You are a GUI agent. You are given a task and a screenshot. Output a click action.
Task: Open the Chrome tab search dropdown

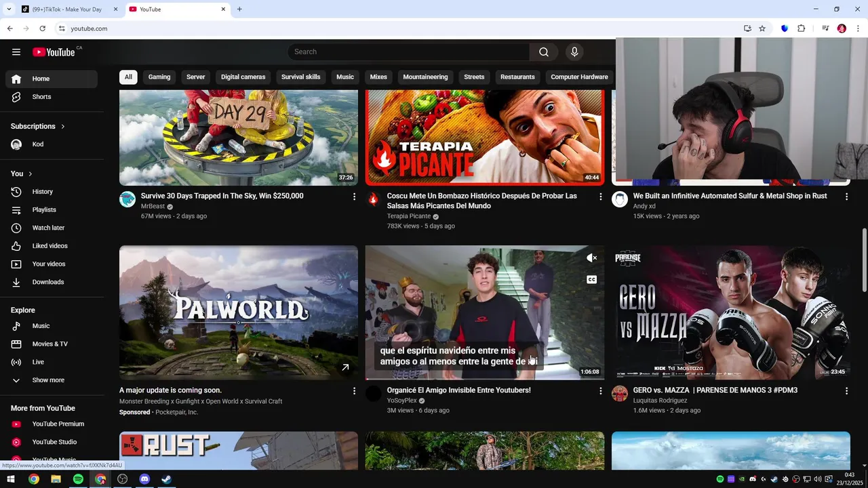coord(9,9)
